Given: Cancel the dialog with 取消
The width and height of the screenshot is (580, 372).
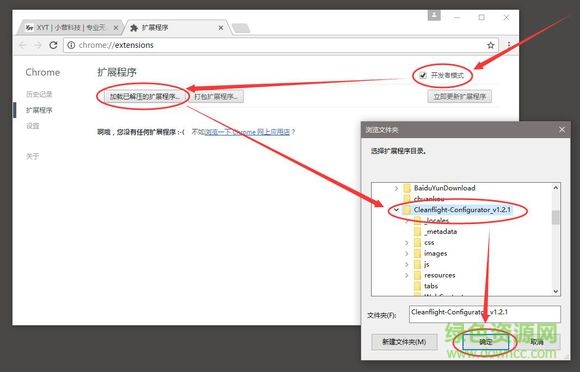Looking at the screenshot, I should 537,342.
